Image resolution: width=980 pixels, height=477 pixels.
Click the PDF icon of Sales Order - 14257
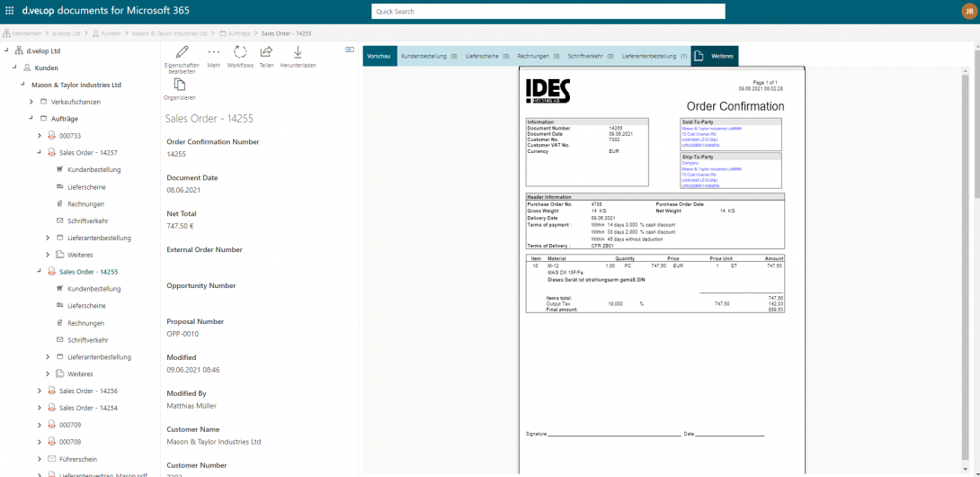pyautogui.click(x=52, y=153)
